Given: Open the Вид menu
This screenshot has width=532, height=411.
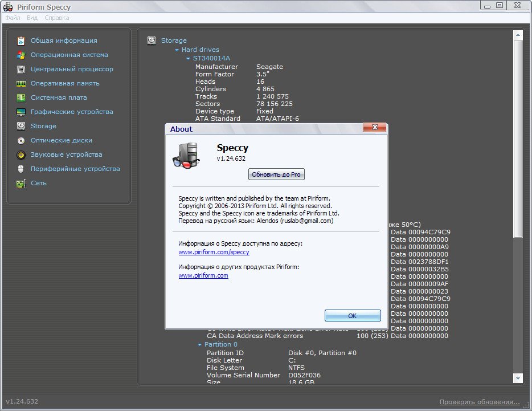Looking at the screenshot, I should (x=32, y=18).
